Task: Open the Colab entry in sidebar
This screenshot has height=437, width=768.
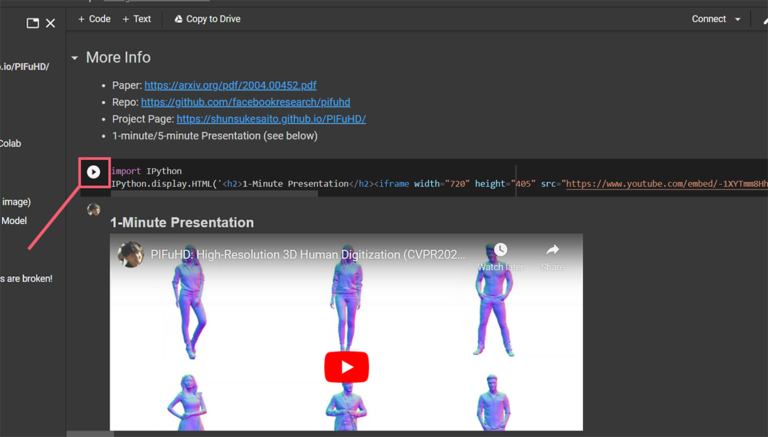Action: coord(10,144)
